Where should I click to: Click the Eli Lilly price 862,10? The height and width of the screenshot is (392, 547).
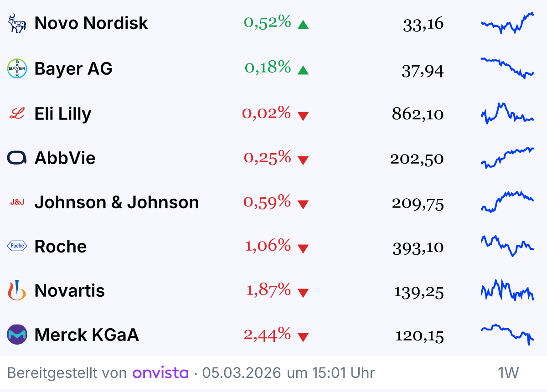tap(418, 114)
